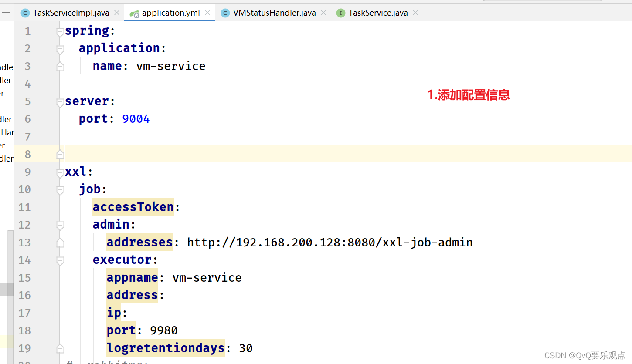Click the 'addresses' key on line 13
The height and width of the screenshot is (364, 632).
(x=140, y=242)
